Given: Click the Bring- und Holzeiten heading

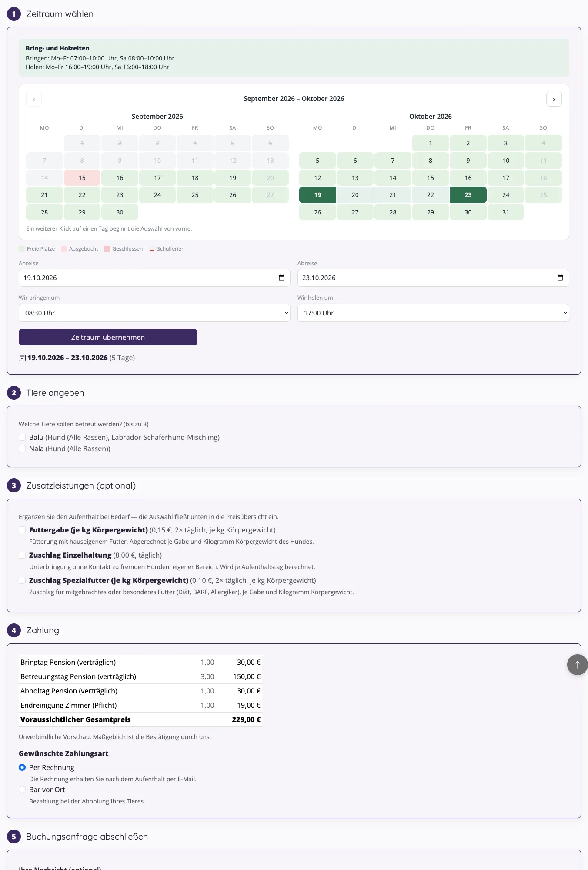Looking at the screenshot, I should pos(57,48).
